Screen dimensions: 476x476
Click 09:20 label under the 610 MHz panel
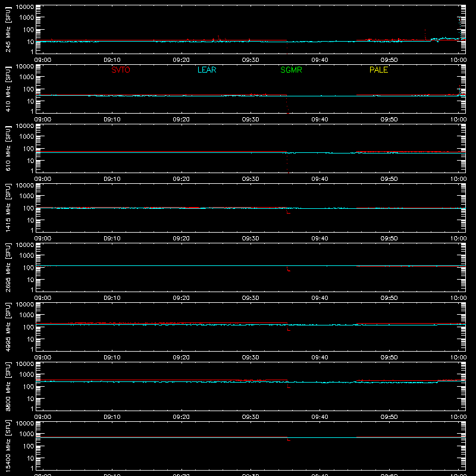point(181,179)
